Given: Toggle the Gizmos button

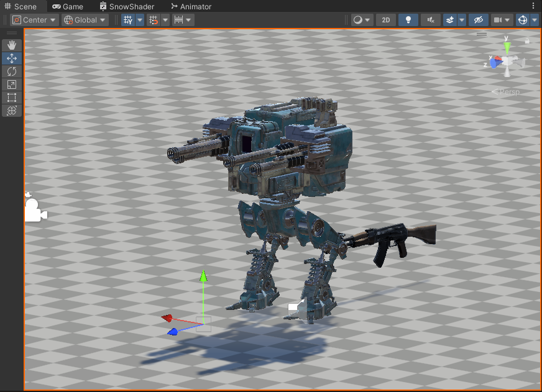Looking at the screenshot, I should [x=522, y=20].
